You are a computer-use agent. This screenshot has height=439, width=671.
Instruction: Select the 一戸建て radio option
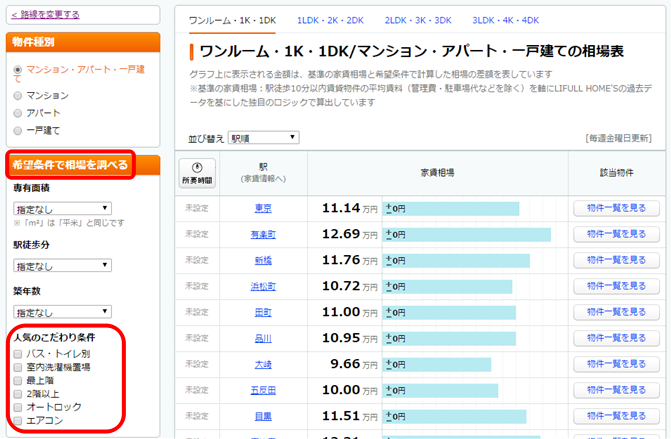pyautogui.click(x=16, y=130)
